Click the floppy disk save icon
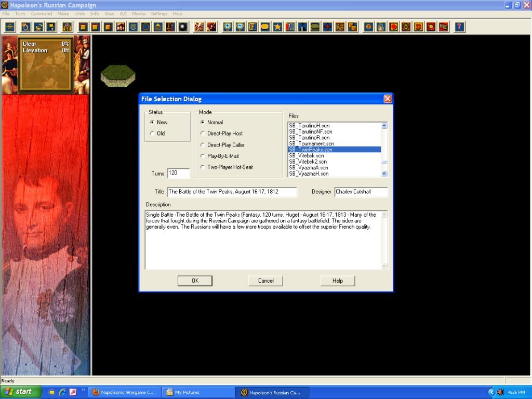 point(51,27)
